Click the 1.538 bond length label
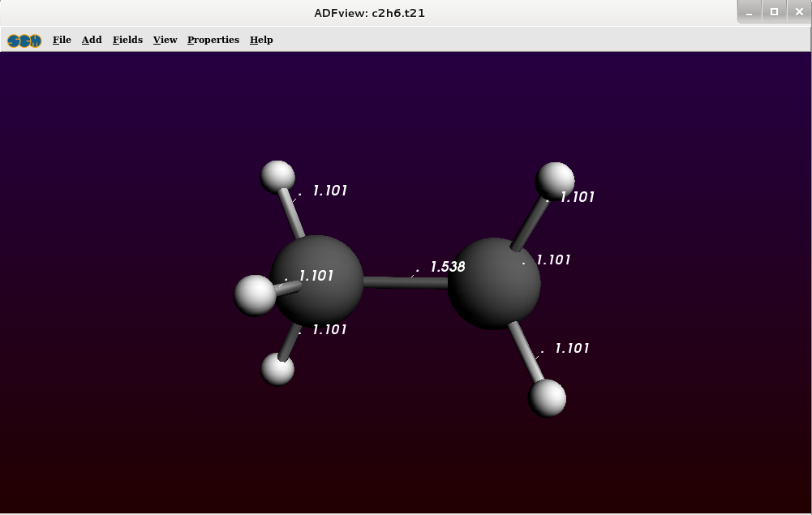812x515 pixels. coord(447,267)
